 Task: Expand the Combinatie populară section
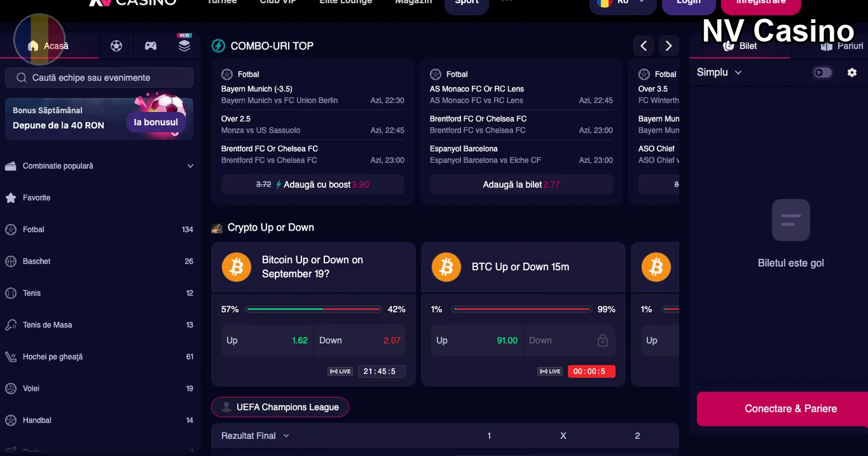(99, 166)
